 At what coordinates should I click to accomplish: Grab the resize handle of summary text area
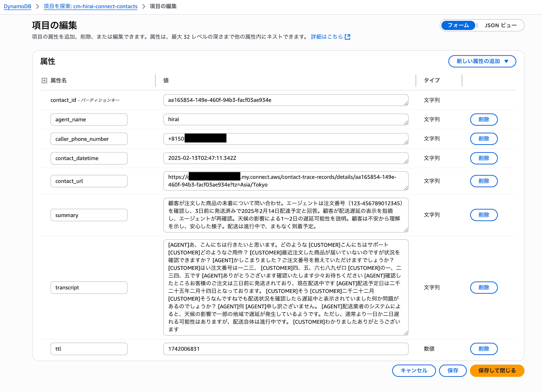pyautogui.click(x=406, y=230)
